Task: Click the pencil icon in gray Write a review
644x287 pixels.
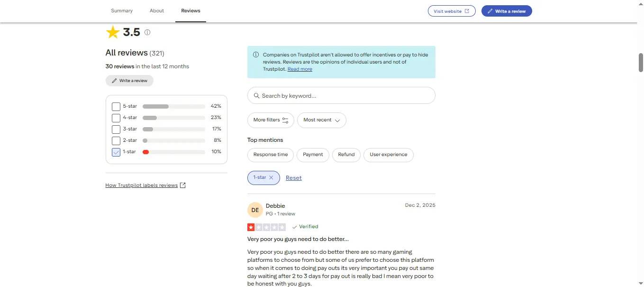Action: [114, 81]
